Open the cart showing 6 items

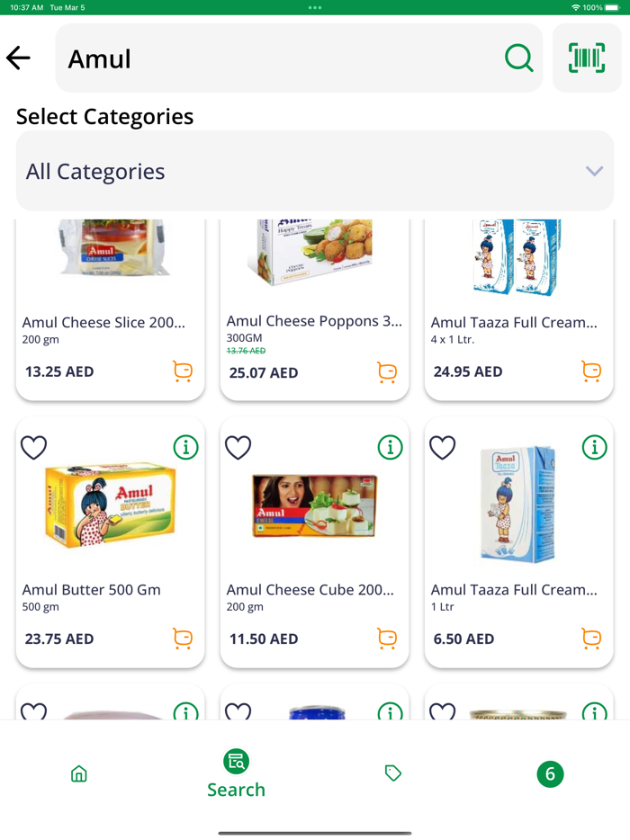pos(550,773)
